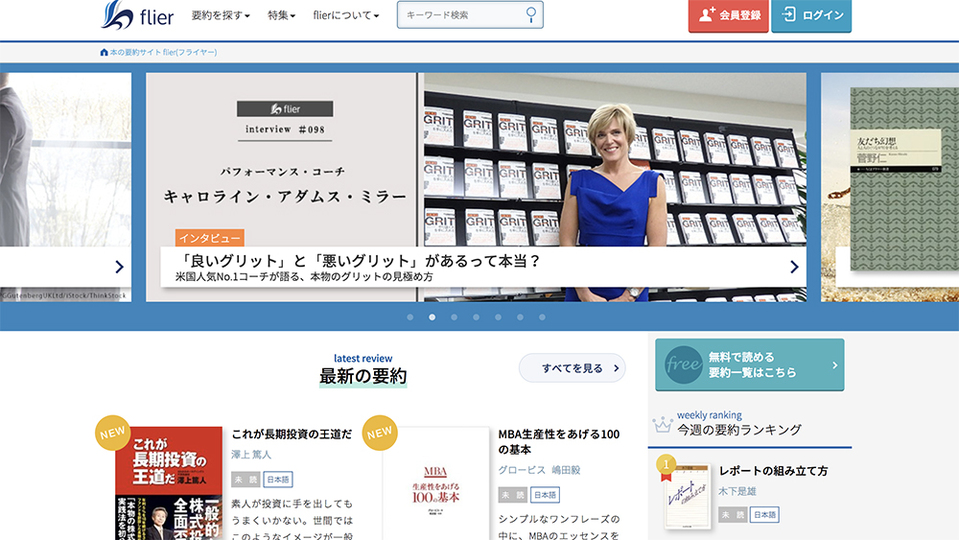The height and width of the screenshot is (540, 959).
Task: Open MBA生産性をあげる100の基本 cover thumbnail
Action: click(436, 483)
